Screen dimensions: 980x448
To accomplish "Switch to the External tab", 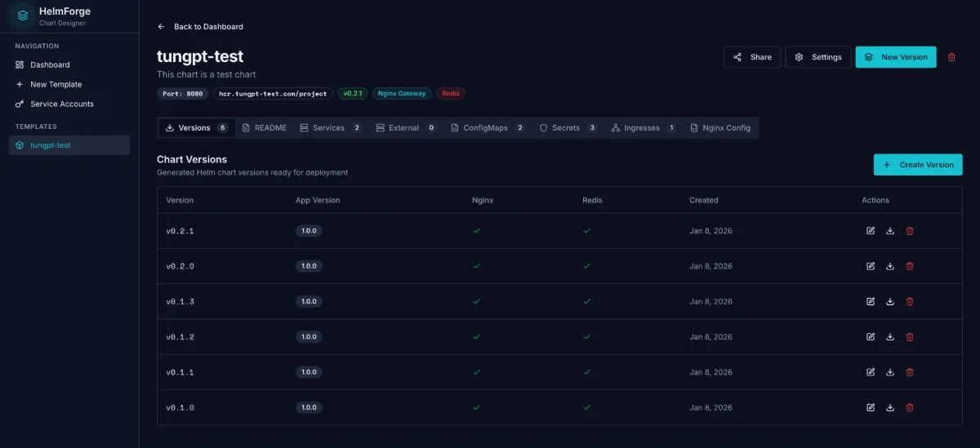I will (x=406, y=128).
